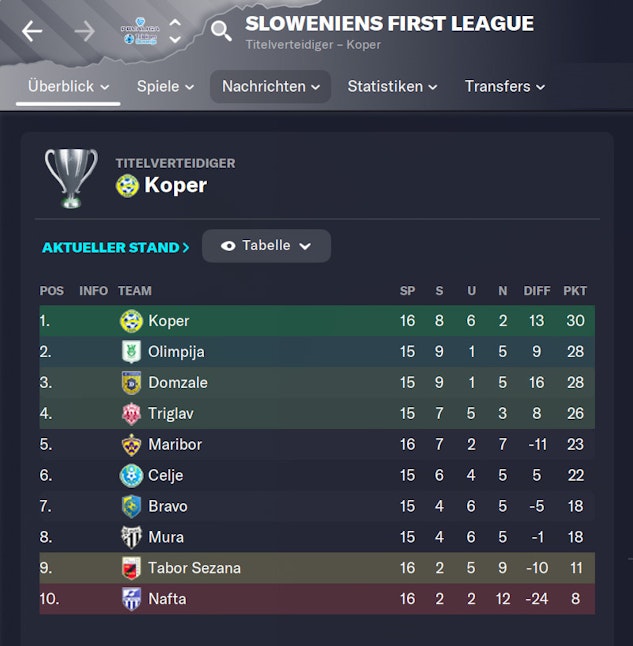Click the Maribor club badge
633x646 pixels.
[131, 444]
